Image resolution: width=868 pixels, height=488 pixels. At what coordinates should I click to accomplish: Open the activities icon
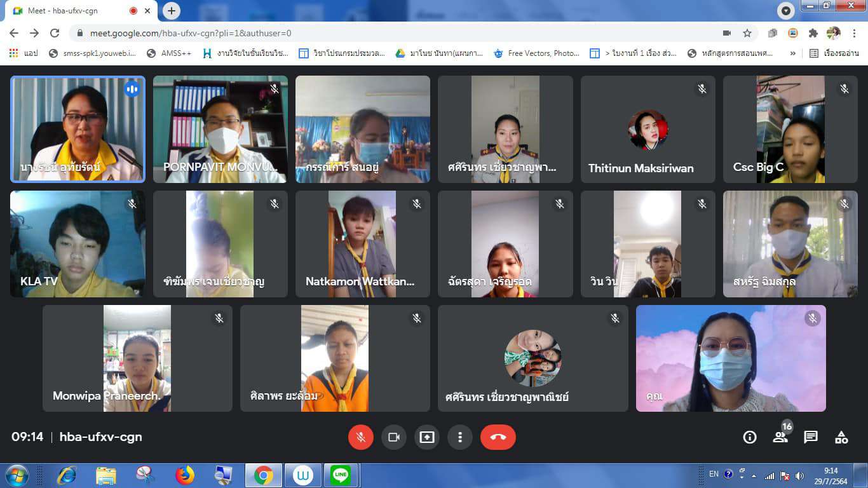(x=841, y=437)
